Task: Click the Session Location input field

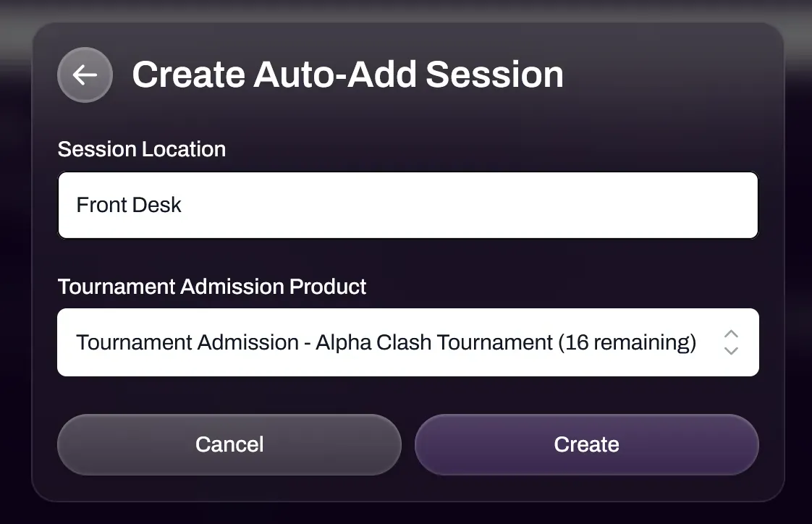Action: pyautogui.click(x=407, y=205)
